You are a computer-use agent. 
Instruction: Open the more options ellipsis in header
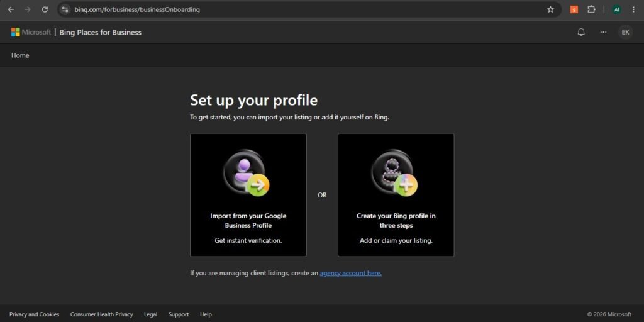603,32
